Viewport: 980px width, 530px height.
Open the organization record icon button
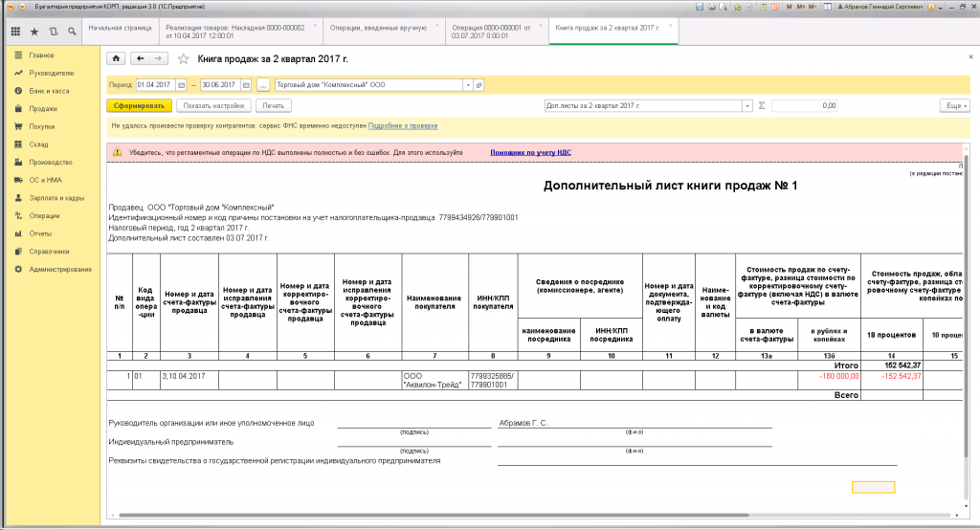coord(479,85)
